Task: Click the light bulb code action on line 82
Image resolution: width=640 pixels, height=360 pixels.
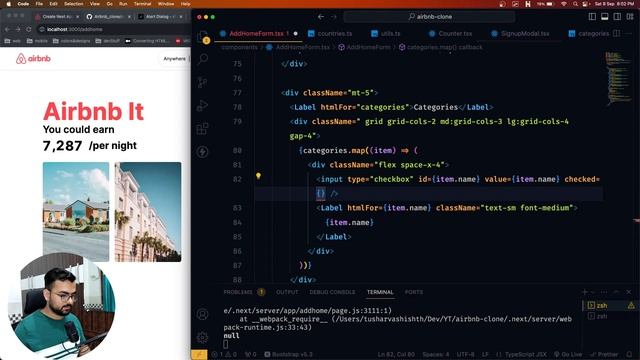Action: (258, 176)
